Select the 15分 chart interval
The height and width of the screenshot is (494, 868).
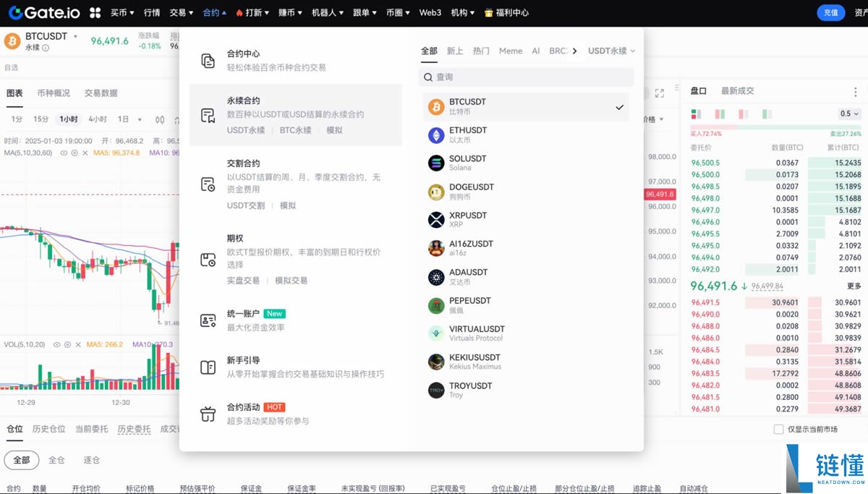click(x=41, y=119)
